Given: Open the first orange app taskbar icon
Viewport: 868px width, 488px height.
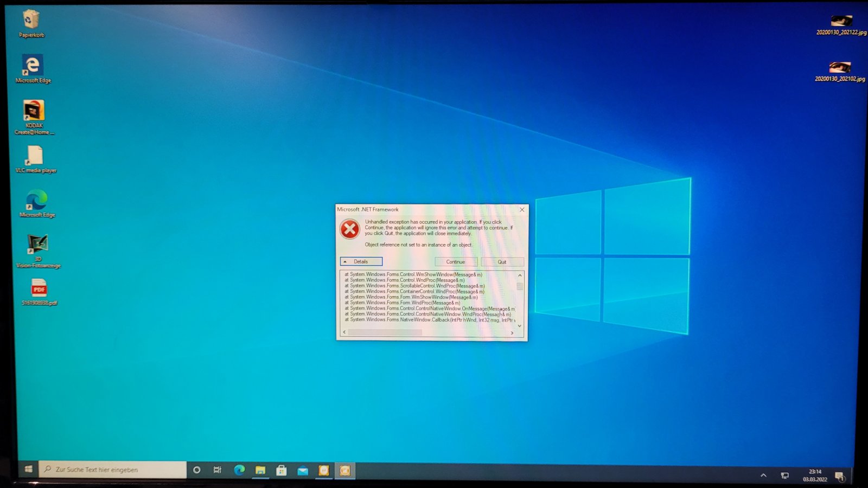Looking at the screenshot, I should (x=324, y=470).
